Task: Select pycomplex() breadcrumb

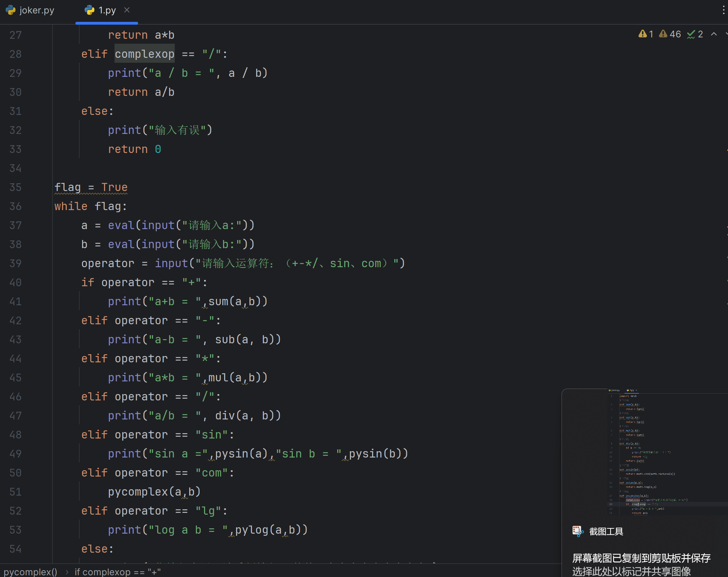Action: click(x=31, y=572)
